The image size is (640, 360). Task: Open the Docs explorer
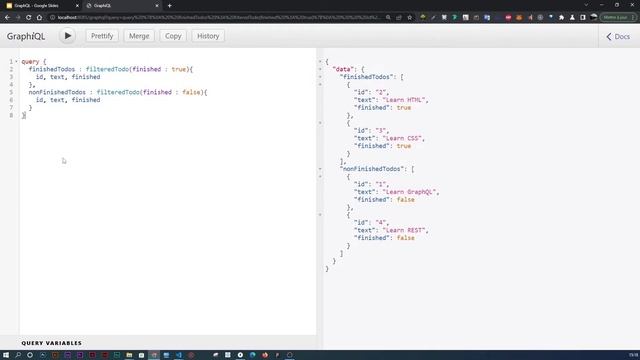(618, 36)
